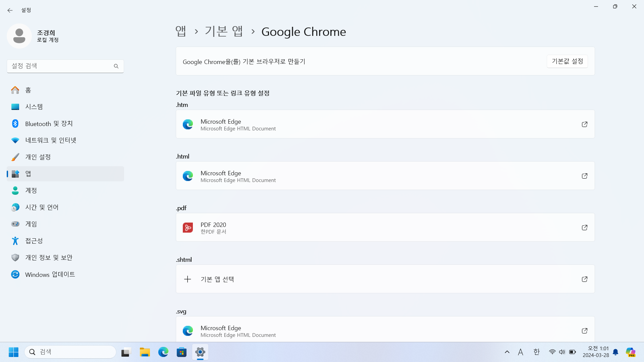
Task: Open Wi-Fi network tray icon
Action: (552, 352)
